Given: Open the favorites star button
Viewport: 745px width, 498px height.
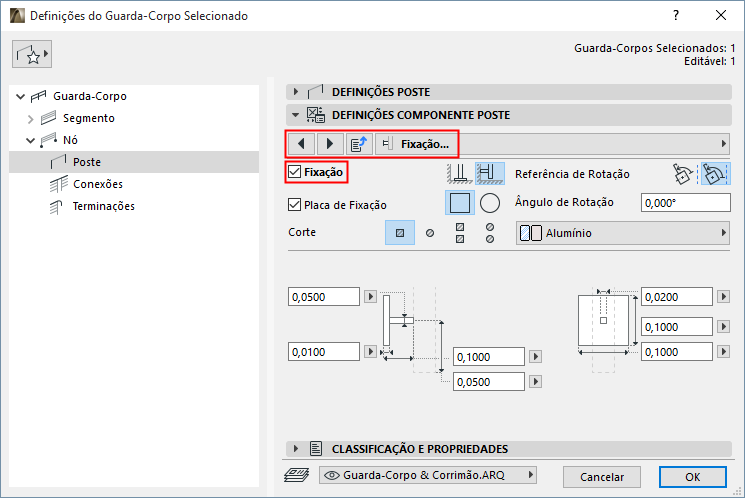Looking at the screenshot, I should pos(32,56).
